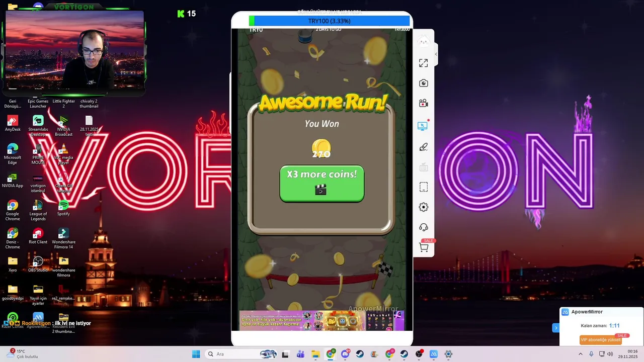Open AnyDesk desktop shortcut
Screen dimensions: 644x362
tap(13, 124)
